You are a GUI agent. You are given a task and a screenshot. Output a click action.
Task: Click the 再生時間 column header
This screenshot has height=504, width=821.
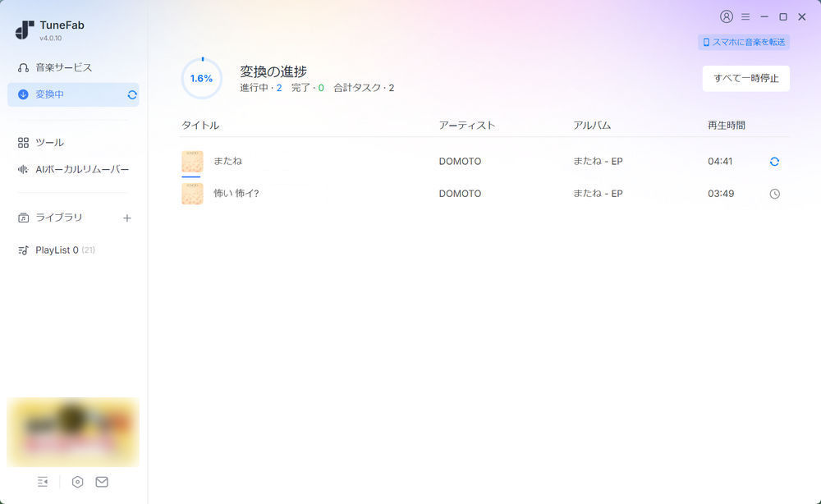(x=727, y=126)
